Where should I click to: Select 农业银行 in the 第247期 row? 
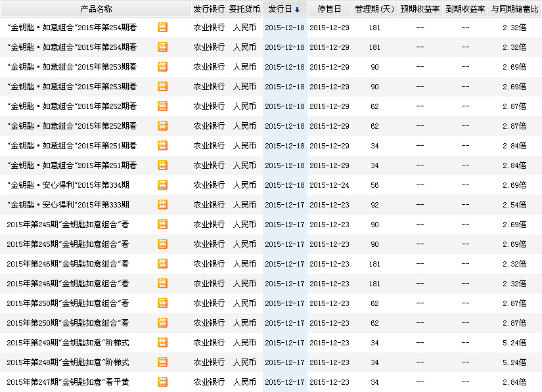[209, 382]
